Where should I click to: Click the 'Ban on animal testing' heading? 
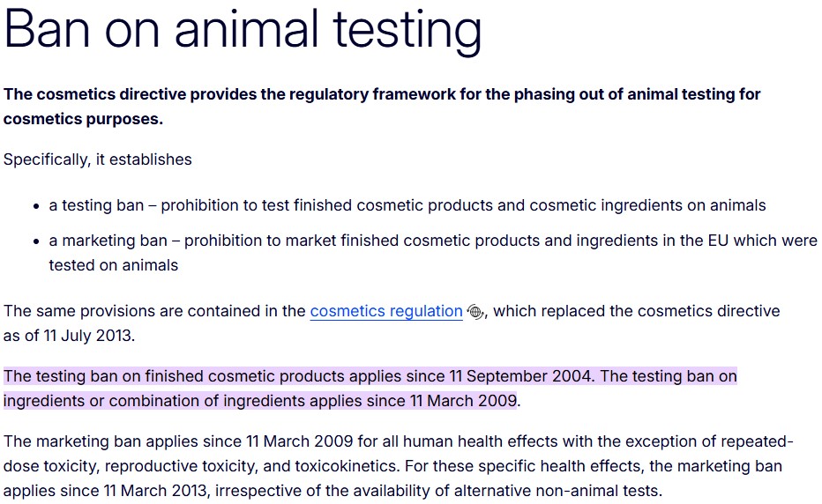pyautogui.click(x=243, y=29)
